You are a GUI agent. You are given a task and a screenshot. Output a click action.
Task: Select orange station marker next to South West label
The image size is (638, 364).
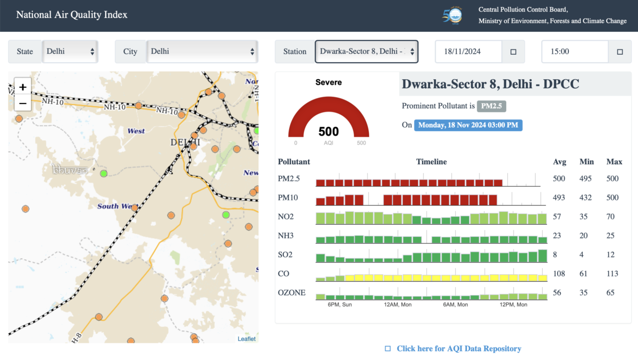tap(135, 208)
